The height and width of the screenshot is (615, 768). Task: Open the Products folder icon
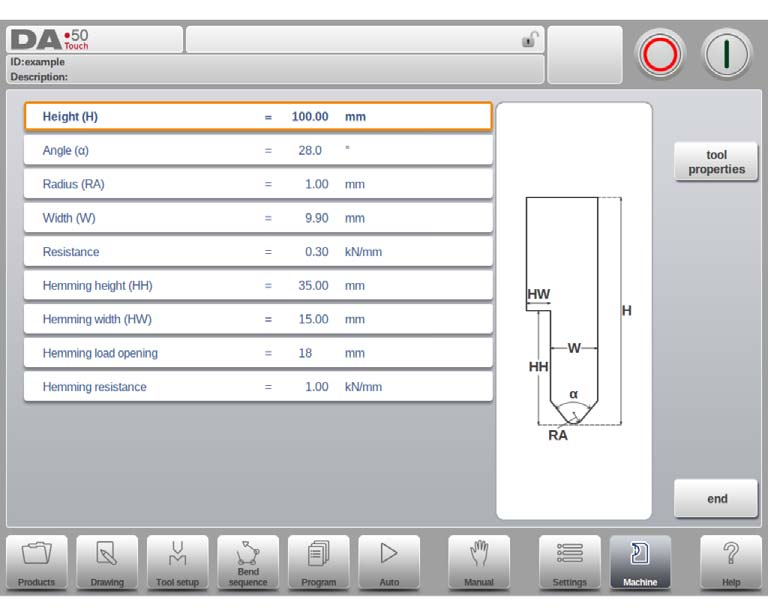(37, 562)
